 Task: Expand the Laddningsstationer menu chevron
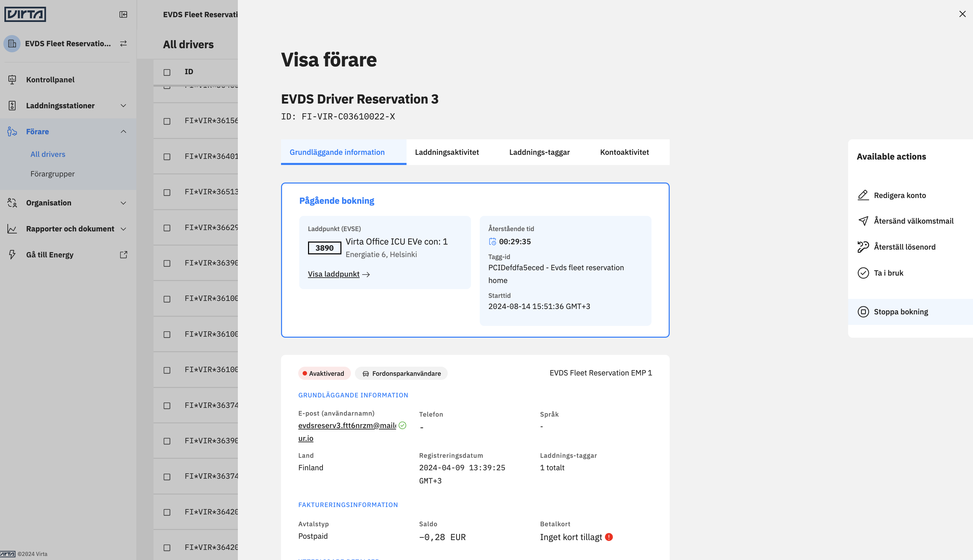pyautogui.click(x=123, y=105)
